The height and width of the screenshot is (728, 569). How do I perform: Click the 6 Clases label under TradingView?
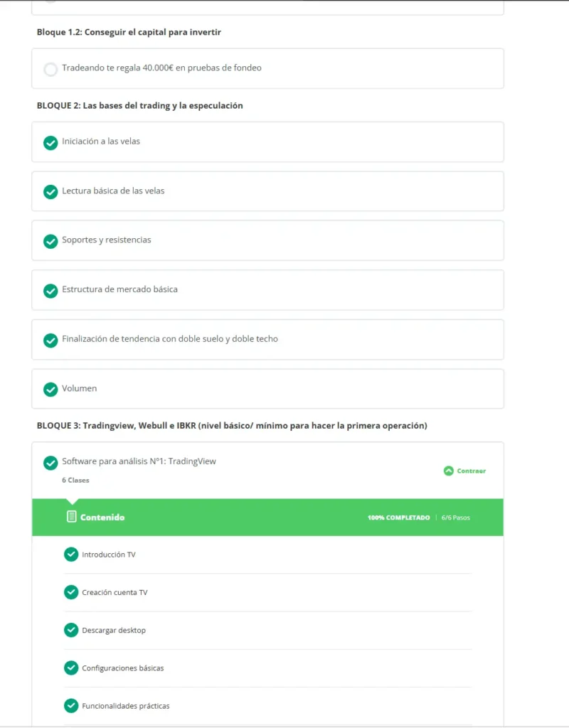click(75, 480)
